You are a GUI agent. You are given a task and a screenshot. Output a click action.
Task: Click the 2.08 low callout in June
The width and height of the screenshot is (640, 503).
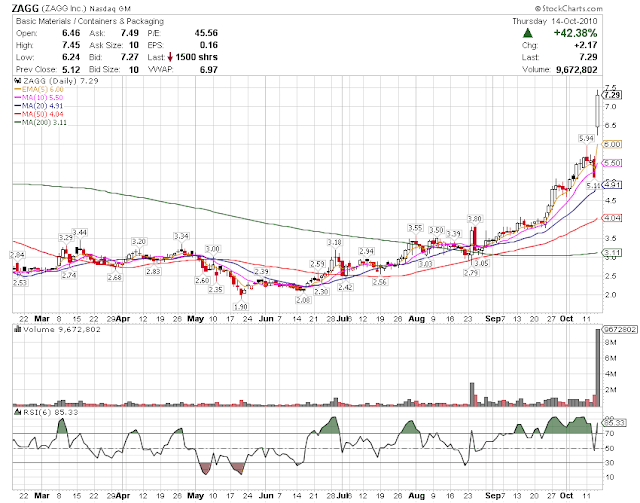tap(303, 300)
